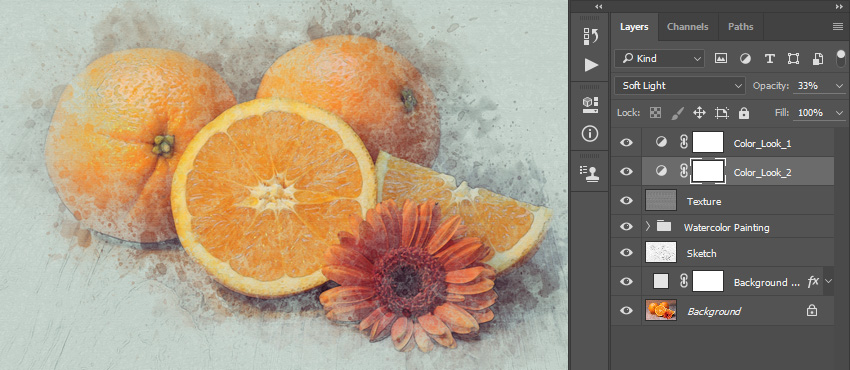The height and width of the screenshot is (370, 850).
Task: Open the Actions panel play icon
Action: (x=591, y=66)
